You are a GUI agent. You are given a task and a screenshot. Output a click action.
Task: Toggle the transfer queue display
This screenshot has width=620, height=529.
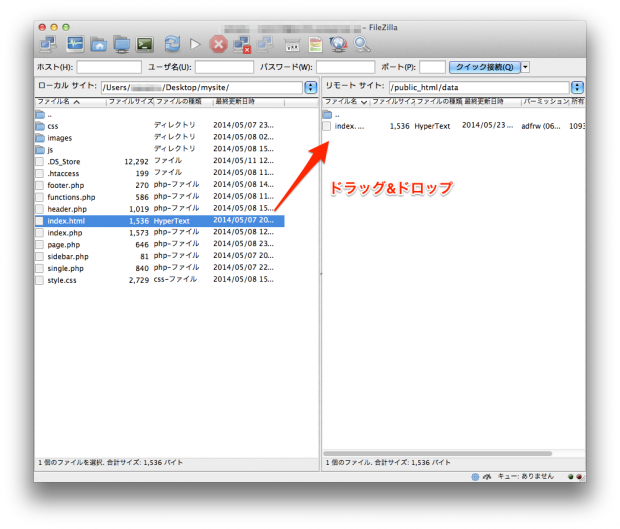click(x=145, y=44)
